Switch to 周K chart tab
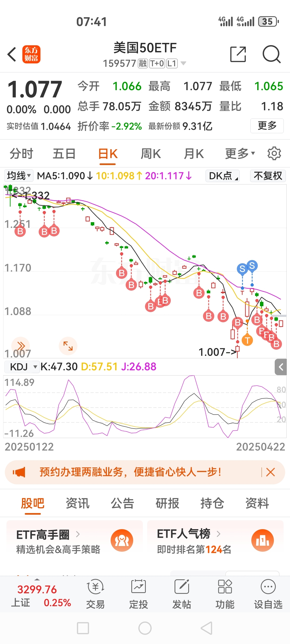 tap(151, 153)
